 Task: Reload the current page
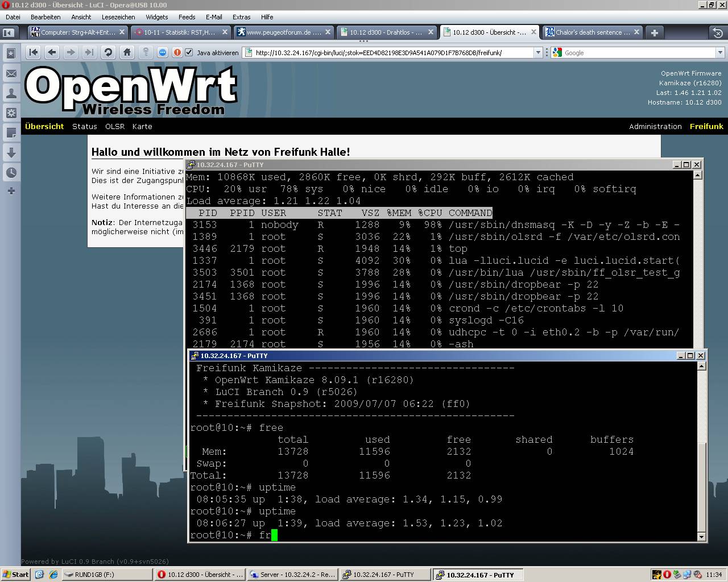(x=108, y=52)
